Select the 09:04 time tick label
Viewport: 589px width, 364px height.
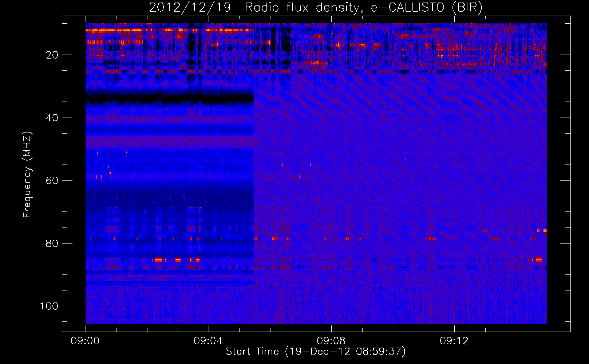tap(208, 341)
